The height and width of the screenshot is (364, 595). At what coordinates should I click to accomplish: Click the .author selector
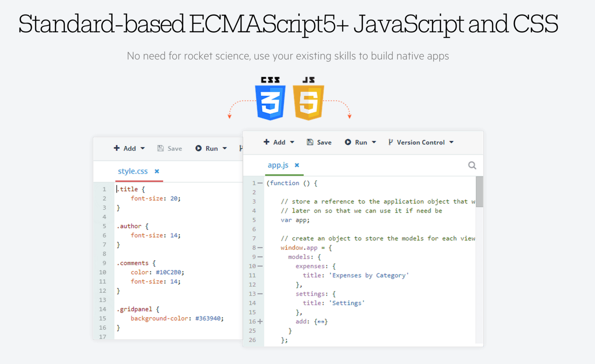pos(129,226)
